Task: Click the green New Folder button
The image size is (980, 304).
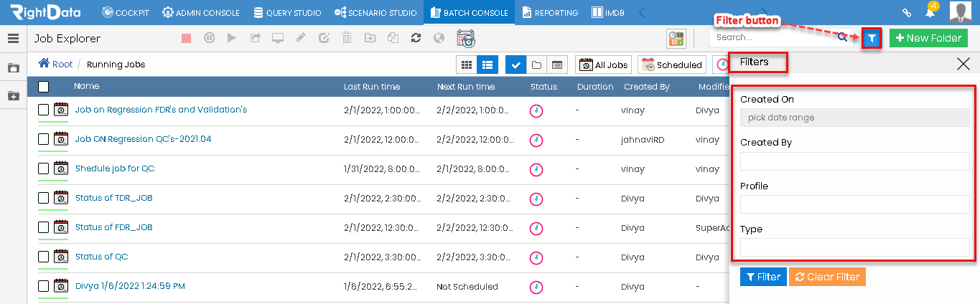Action: pos(928,39)
